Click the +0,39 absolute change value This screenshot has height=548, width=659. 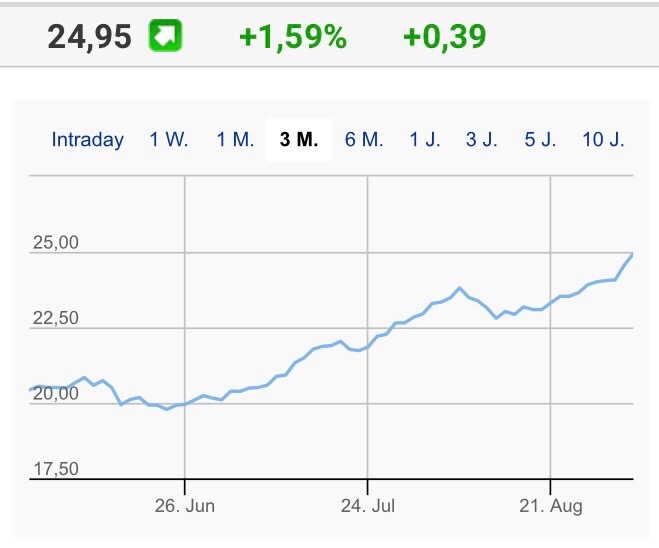(444, 37)
